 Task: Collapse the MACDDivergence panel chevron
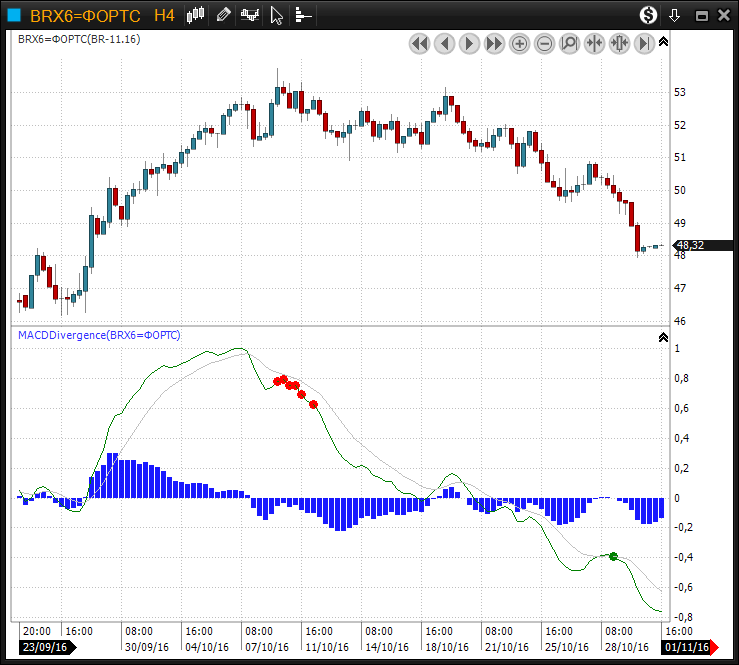point(663,337)
